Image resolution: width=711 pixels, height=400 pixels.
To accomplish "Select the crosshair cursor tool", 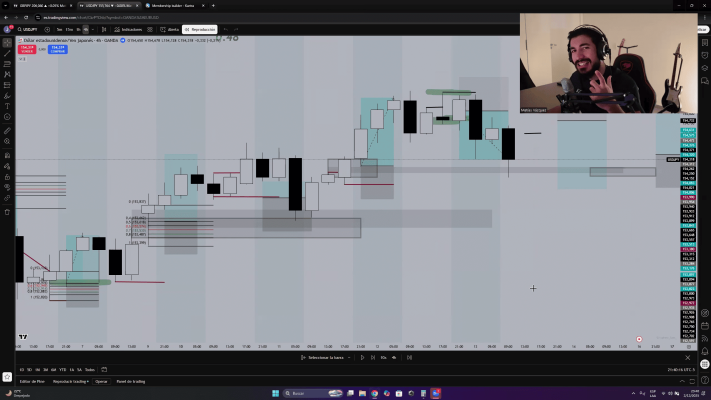I will coord(7,43).
